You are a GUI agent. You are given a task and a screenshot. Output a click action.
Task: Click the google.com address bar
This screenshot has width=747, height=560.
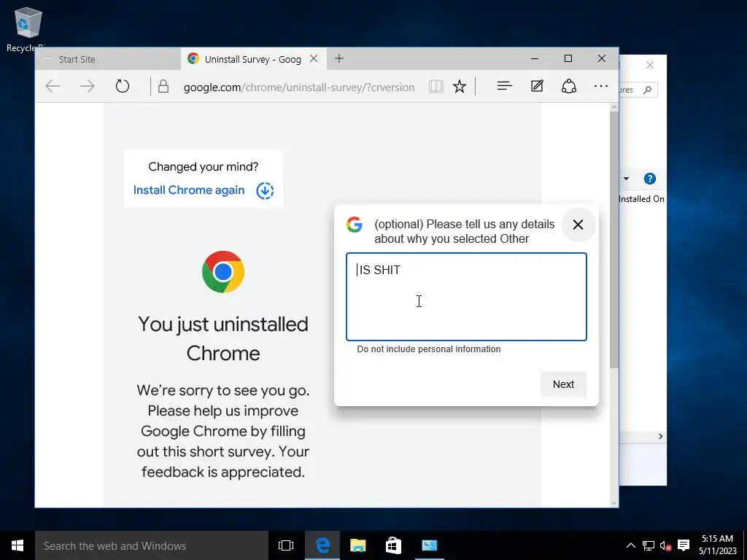(298, 87)
